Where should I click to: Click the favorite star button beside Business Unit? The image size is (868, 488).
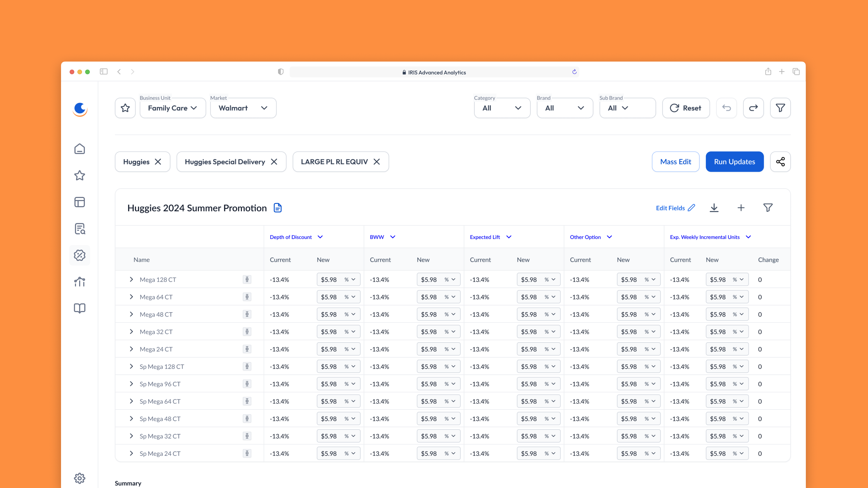pyautogui.click(x=125, y=108)
